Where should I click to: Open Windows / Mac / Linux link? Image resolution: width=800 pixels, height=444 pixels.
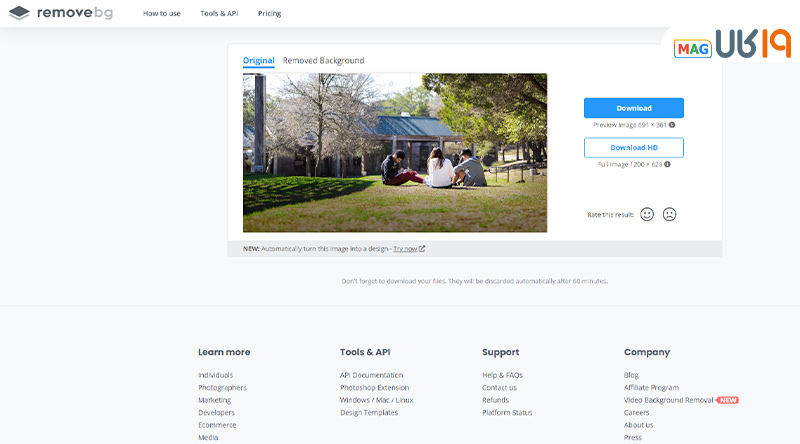point(377,400)
